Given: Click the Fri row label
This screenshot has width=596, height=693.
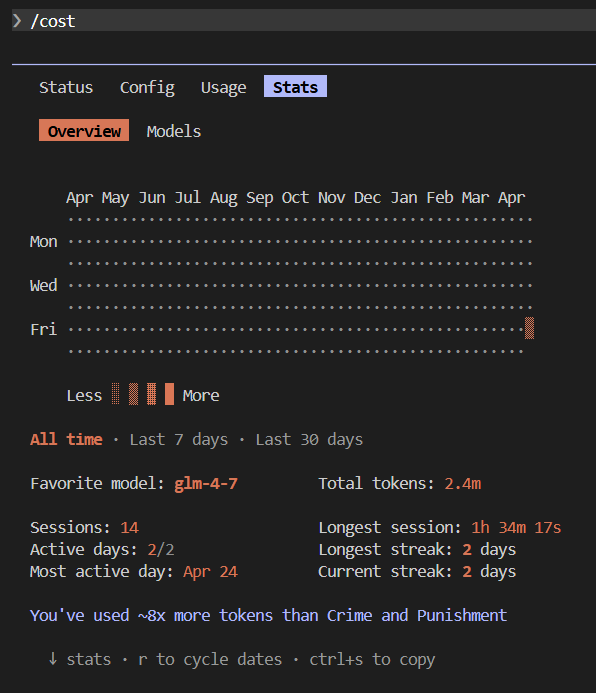Looking at the screenshot, I should tap(44, 329).
